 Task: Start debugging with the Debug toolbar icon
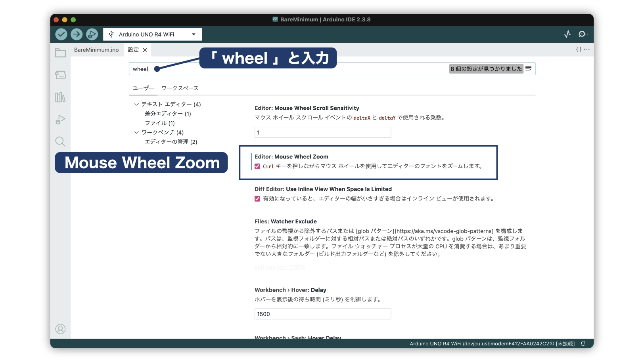92,34
